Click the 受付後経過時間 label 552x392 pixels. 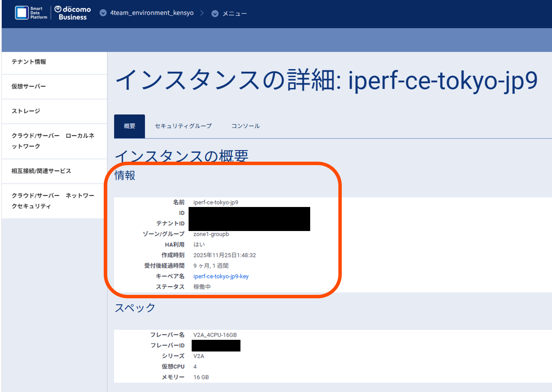pos(164,266)
